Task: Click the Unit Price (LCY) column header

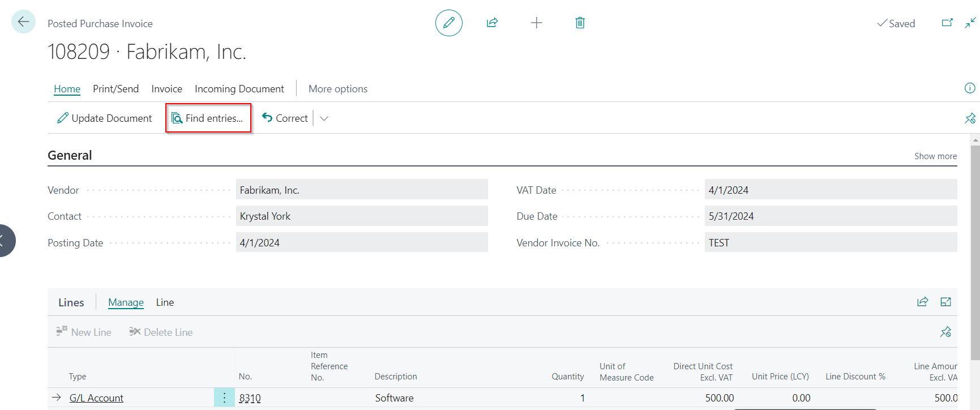Action: (780, 377)
